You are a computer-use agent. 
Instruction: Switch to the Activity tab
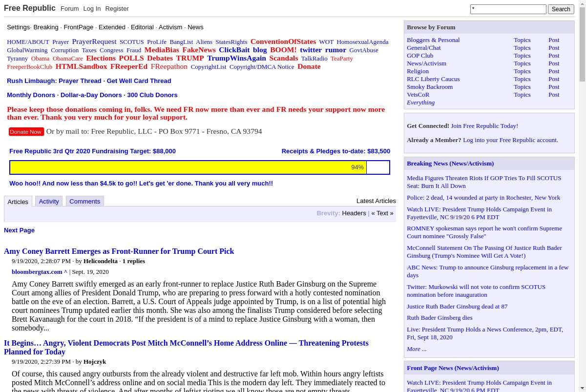coord(49,201)
